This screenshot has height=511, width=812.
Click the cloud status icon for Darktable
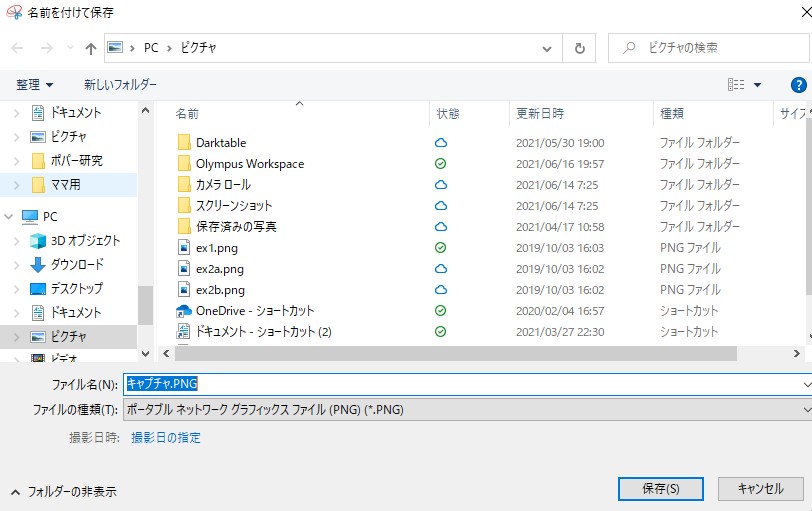(441, 142)
